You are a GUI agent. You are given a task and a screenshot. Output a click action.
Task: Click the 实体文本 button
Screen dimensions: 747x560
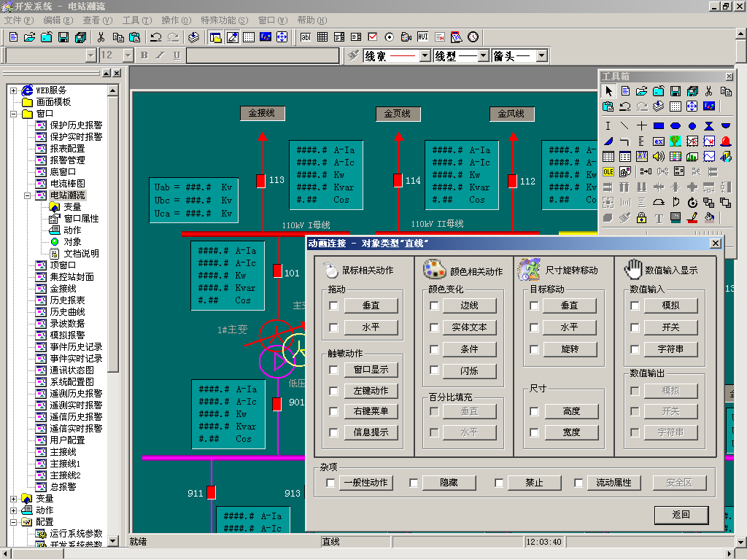[x=469, y=327]
